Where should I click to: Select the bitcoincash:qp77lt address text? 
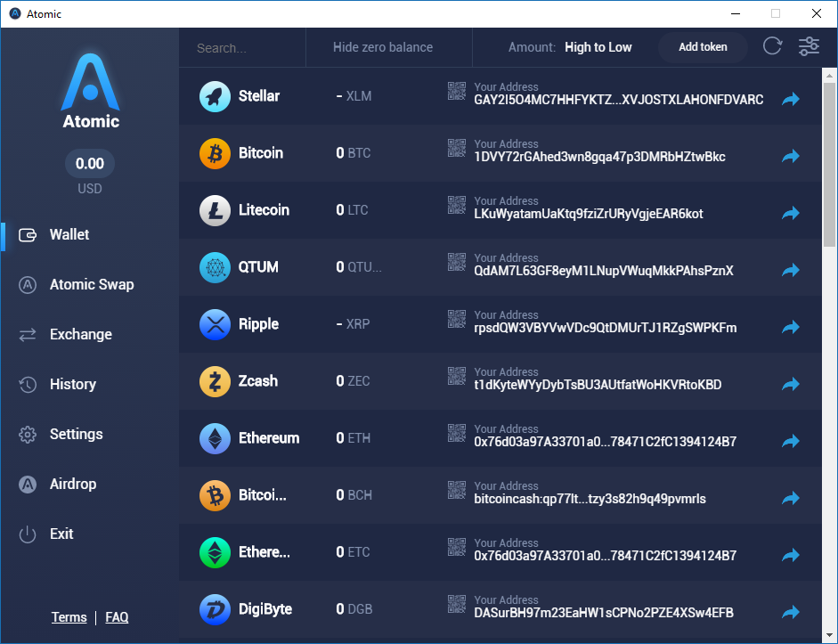[x=590, y=499]
